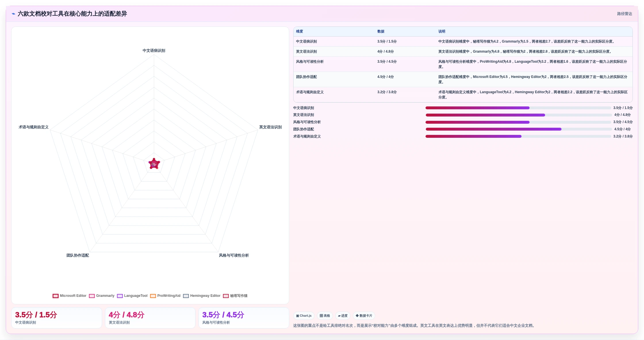Image resolution: width=644 pixels, height=340 pixels.
Task: Click table value 3.2分 / 3.8分
Action: [x=387, y=92]
